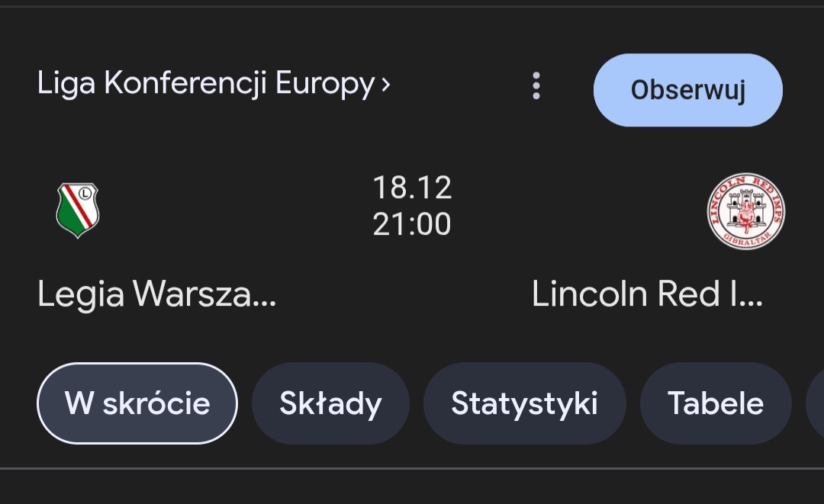The width and height of the screenshot is (824, 504).
Task: Open the three-dot more options menu
Action: point(536,86)
